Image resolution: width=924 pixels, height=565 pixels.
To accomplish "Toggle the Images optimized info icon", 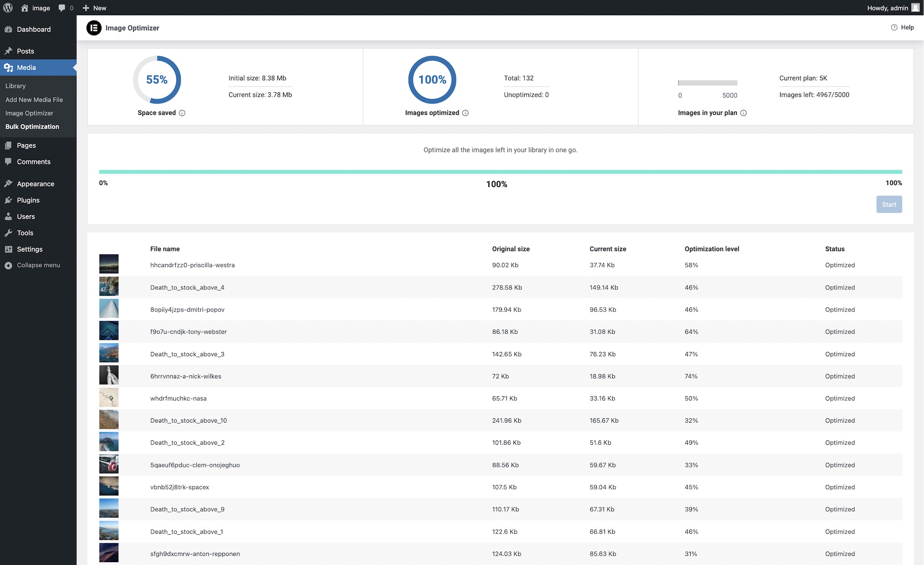I will point(466,113).
